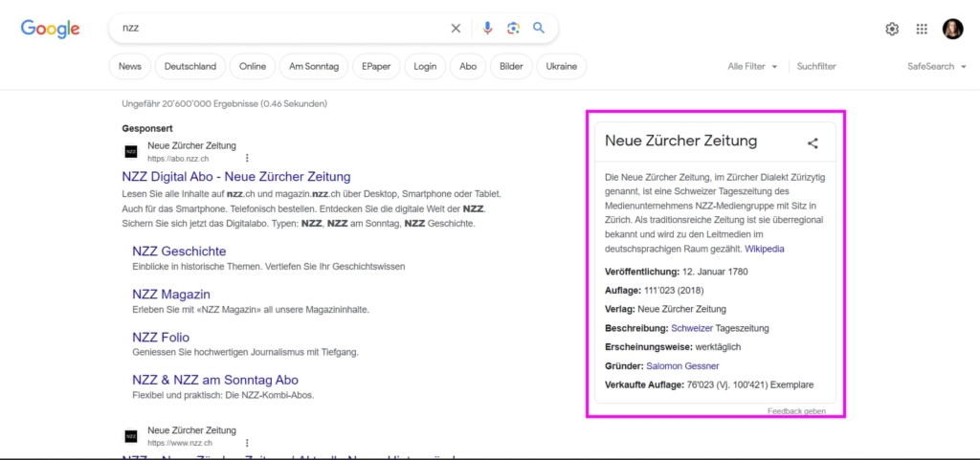
Task: Select the Am Sonntag filter chip
Action: point(314,66)
